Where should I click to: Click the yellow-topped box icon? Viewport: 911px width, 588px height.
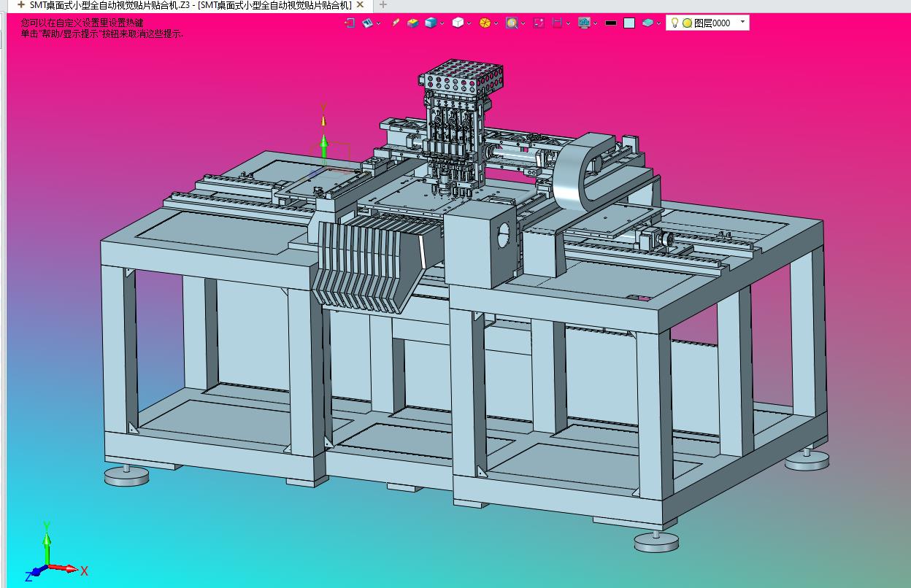point(412,23)
